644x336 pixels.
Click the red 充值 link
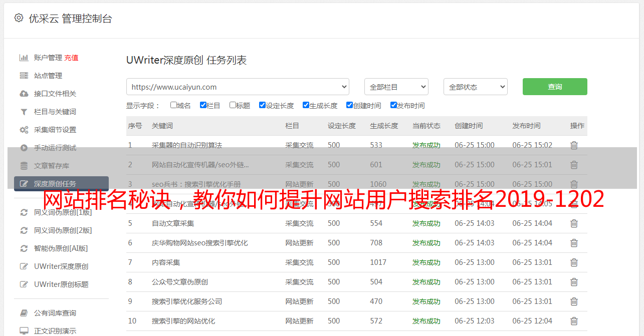(x=71, y=58)
